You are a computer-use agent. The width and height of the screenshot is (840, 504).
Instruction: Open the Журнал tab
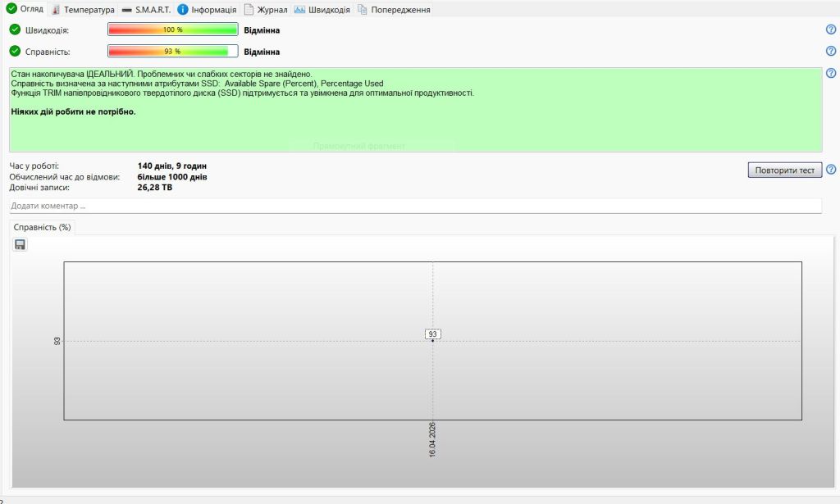[x=266, y=10]
